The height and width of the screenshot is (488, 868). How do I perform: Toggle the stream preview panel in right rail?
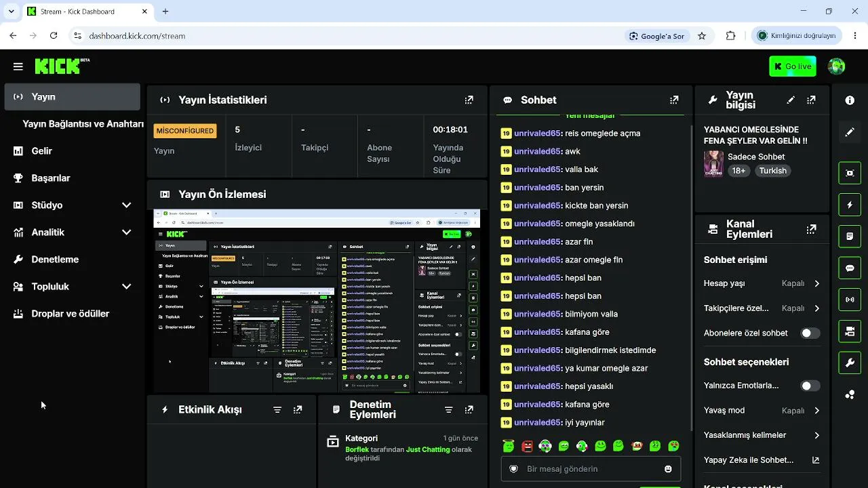coord(850,173)
